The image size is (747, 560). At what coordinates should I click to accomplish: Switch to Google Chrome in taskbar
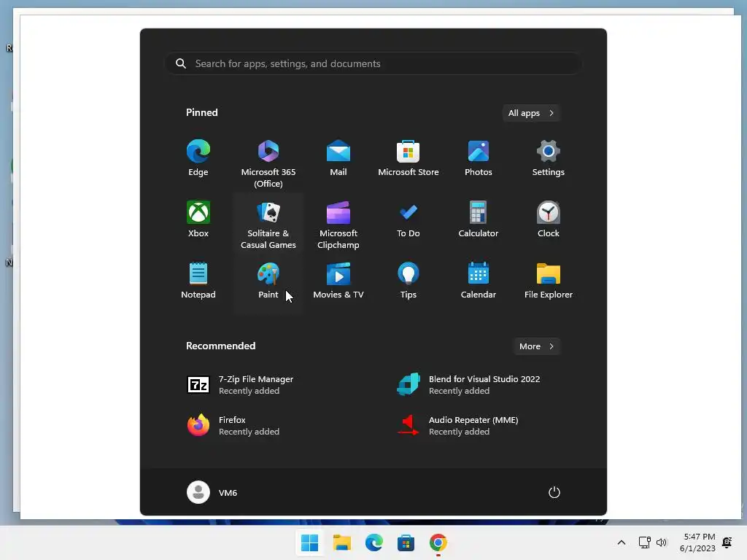pos(438,542)
